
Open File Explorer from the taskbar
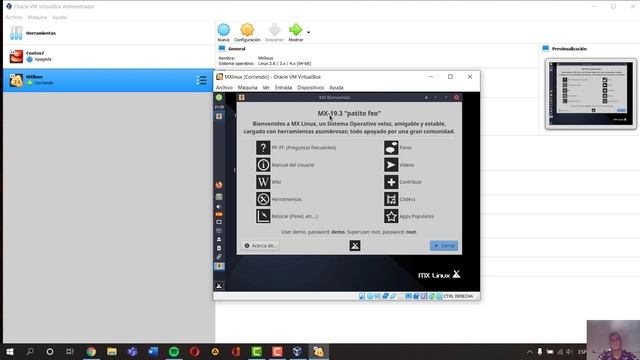112,351
